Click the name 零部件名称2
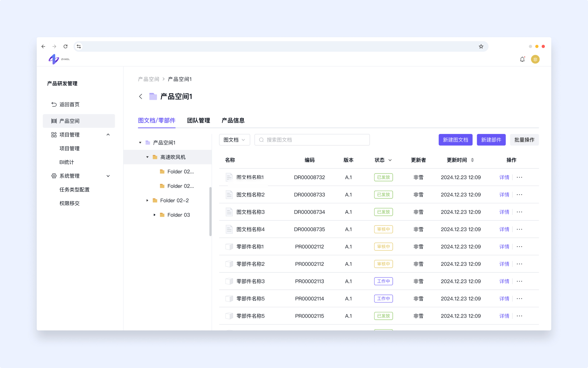The image size is (588, 368). tap(250, 264)
